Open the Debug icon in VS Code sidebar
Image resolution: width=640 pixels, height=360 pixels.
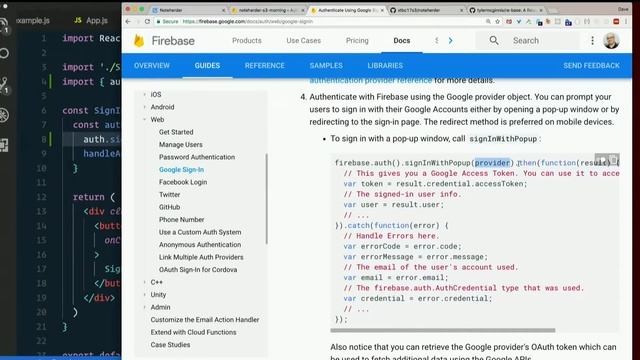click(x=4, y=115)
